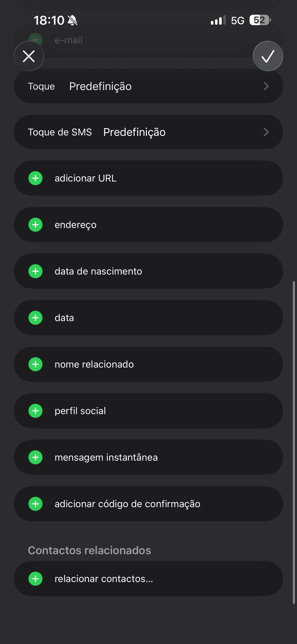This screenshot has width=297, height=644.
Task: Select the Toque Predefinição value
Action: point(100,86)
